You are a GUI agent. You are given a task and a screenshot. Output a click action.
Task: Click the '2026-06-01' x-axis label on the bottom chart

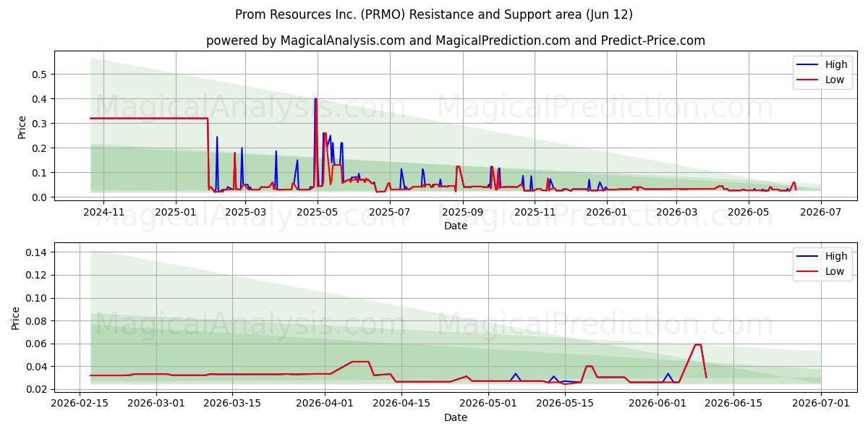click(x=657, y=404)
